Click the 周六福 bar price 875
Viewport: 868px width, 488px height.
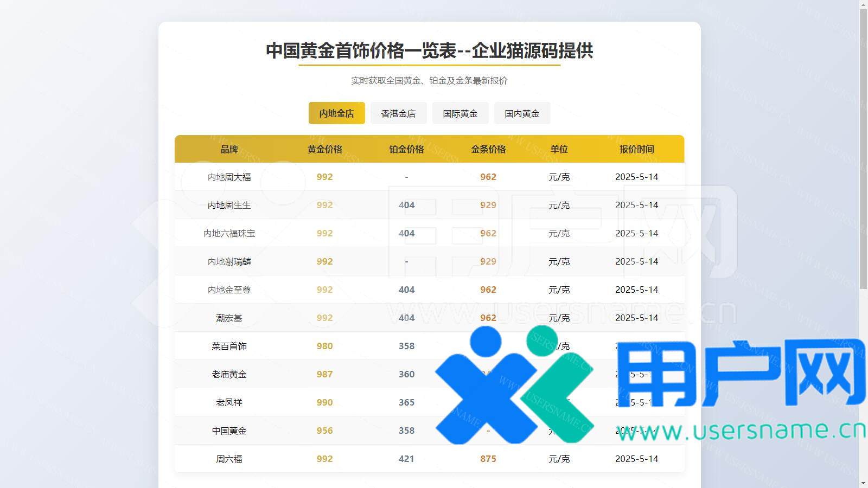(x=488, y=459)
